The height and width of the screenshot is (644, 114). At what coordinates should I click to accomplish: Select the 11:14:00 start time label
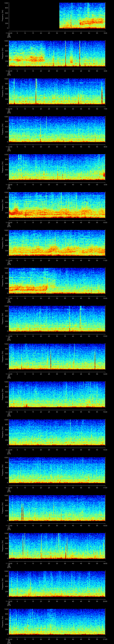pos(9,412)
